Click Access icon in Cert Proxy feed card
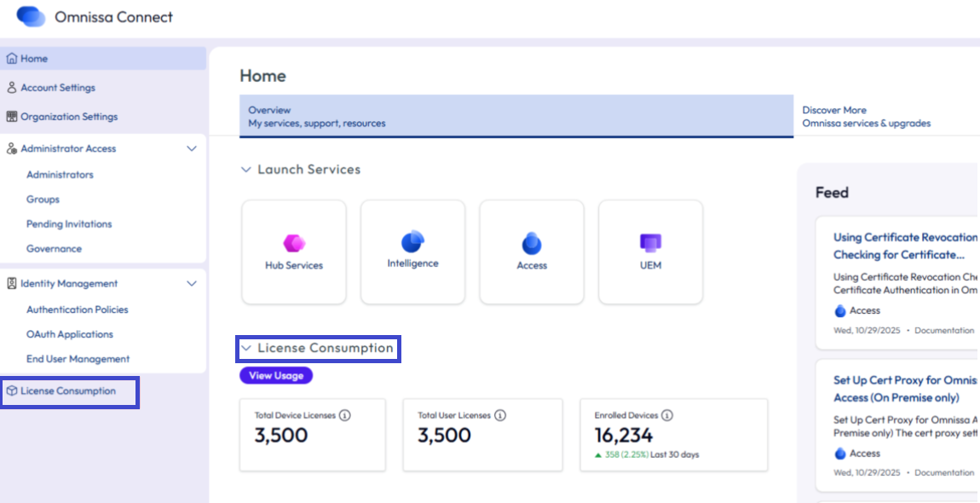Screen dimensions: 980x503 tap(840, 453)
